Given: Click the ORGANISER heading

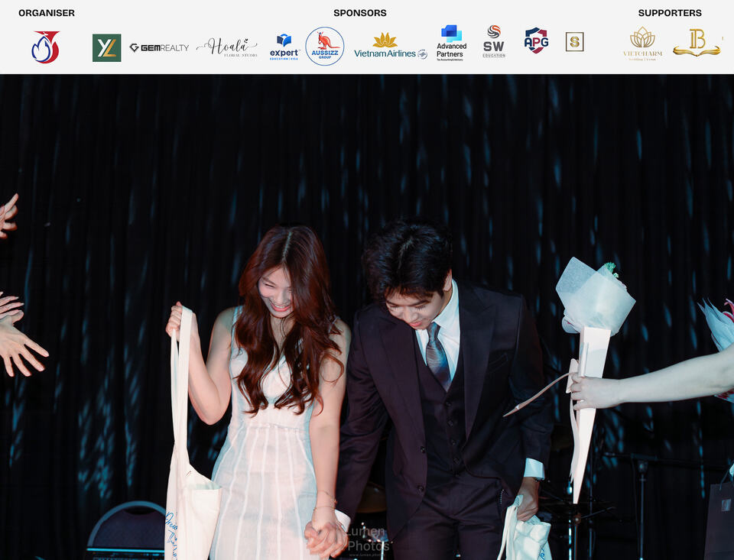Looking at the screenshot, I should (47, 13).
